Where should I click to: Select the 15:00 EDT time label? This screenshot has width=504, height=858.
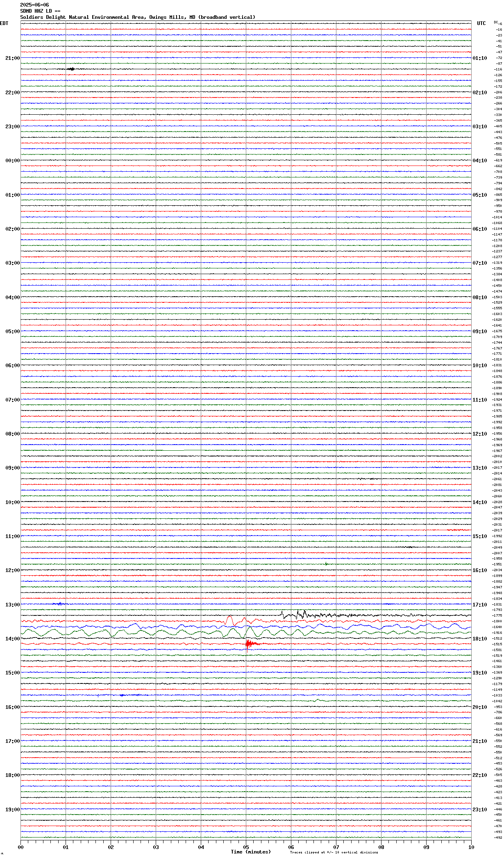pos(13,673)
